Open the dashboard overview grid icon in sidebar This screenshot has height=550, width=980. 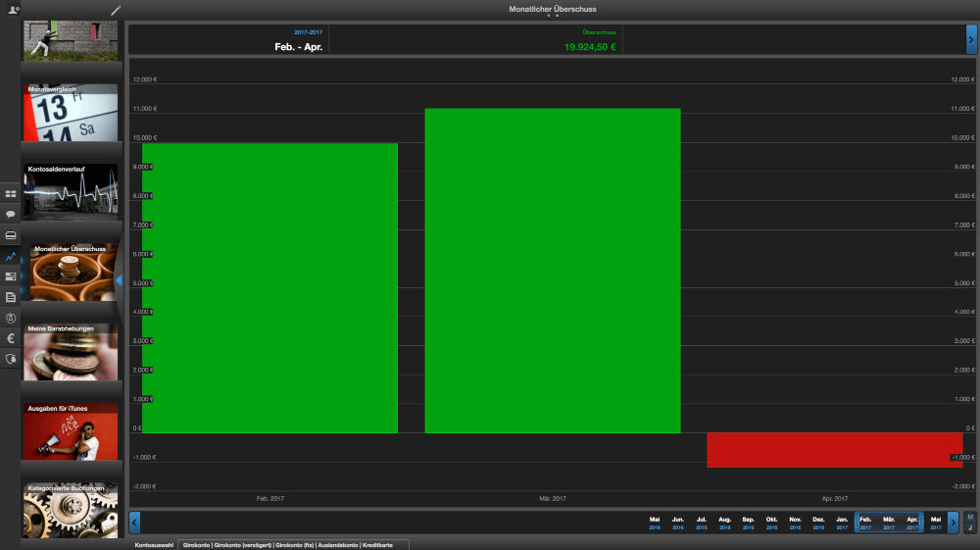[x=11, y=194]
